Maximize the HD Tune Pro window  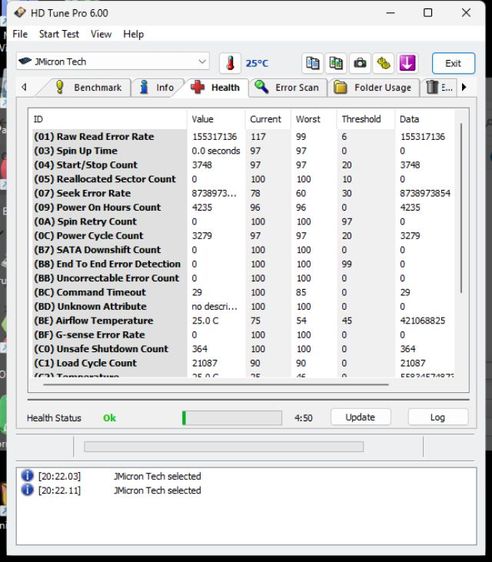(428, 13)
